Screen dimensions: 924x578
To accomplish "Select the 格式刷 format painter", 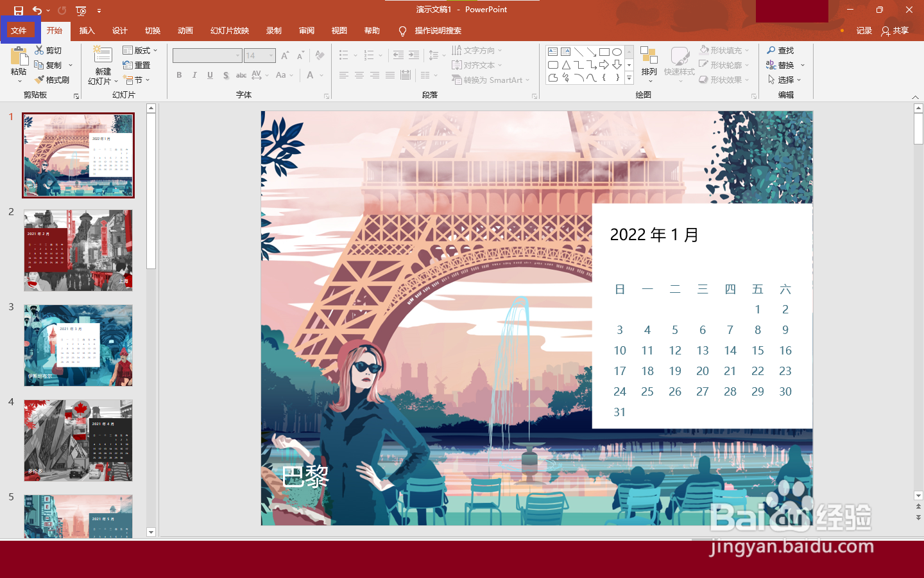I will click(52, 80).
